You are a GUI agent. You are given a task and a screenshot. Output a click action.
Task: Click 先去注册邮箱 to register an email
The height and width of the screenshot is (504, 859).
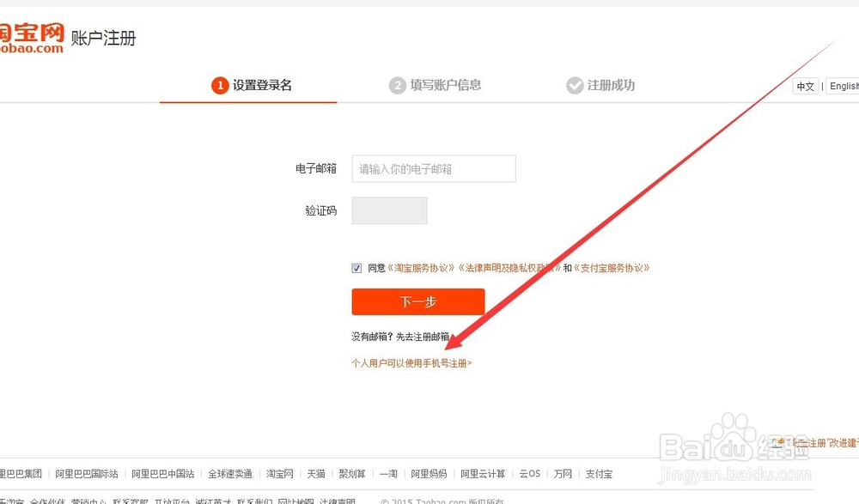[x=422, y=337]
